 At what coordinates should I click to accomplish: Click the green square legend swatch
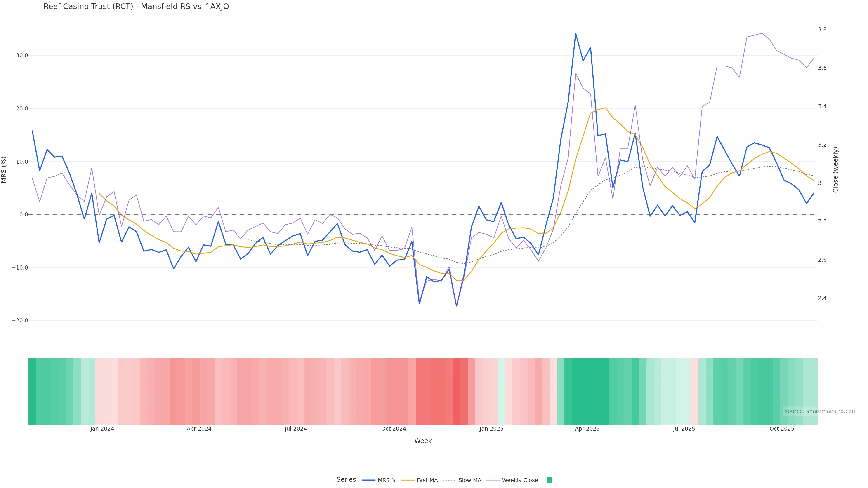[x=549, y=480]
